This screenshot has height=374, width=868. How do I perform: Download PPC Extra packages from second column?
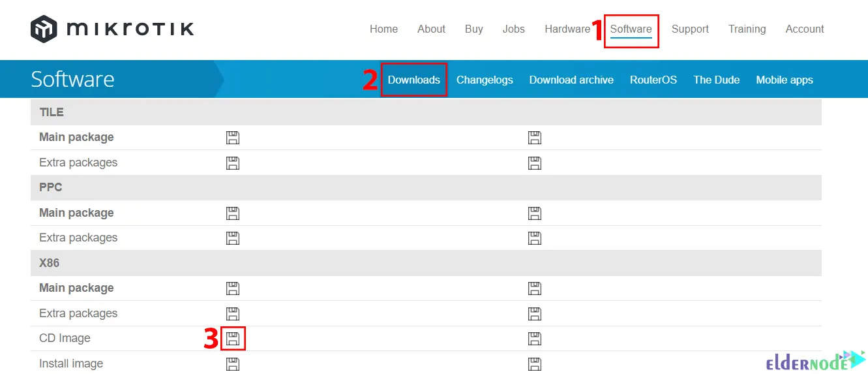pyautogui.click(x=535, y=238)
